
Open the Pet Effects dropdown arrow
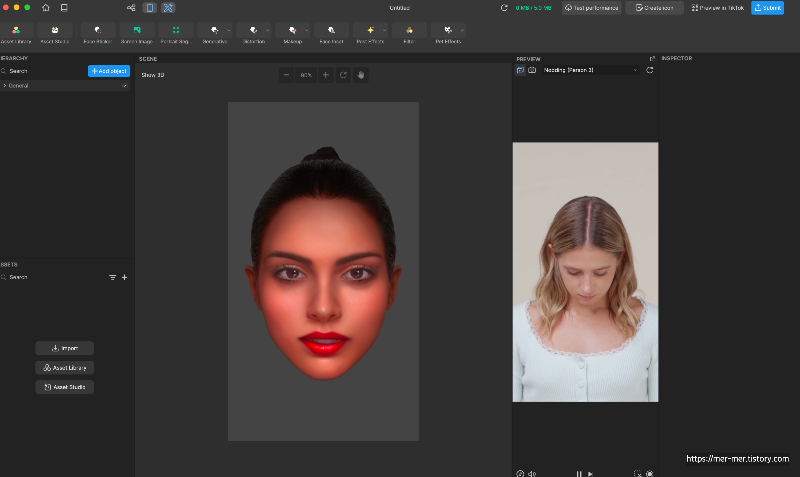tap(462, 31)
